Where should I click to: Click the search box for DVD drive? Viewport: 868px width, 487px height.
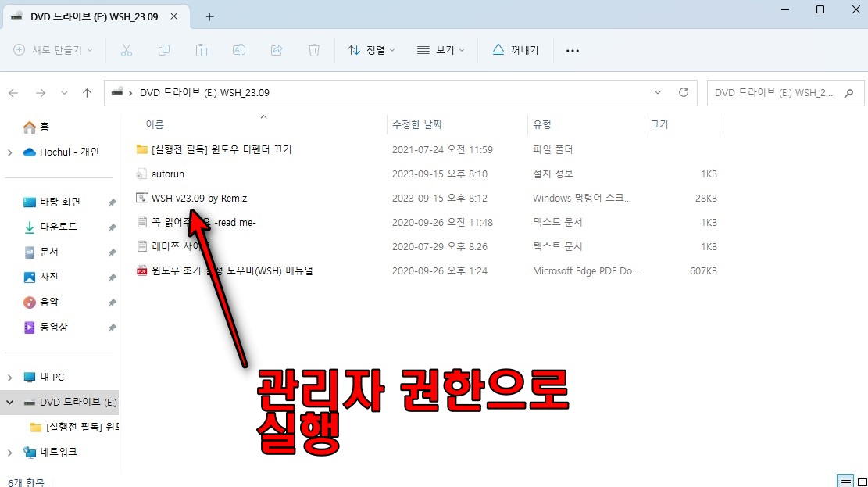pos(785,93)
